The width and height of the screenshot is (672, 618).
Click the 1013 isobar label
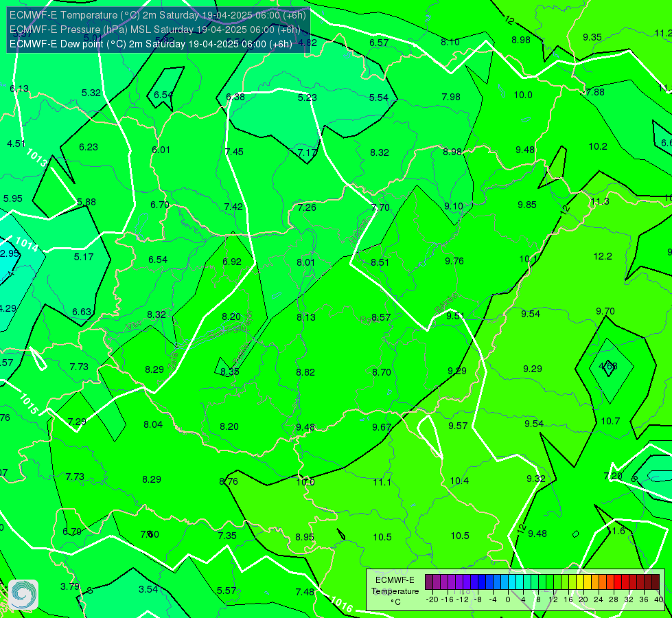[36, 158]
